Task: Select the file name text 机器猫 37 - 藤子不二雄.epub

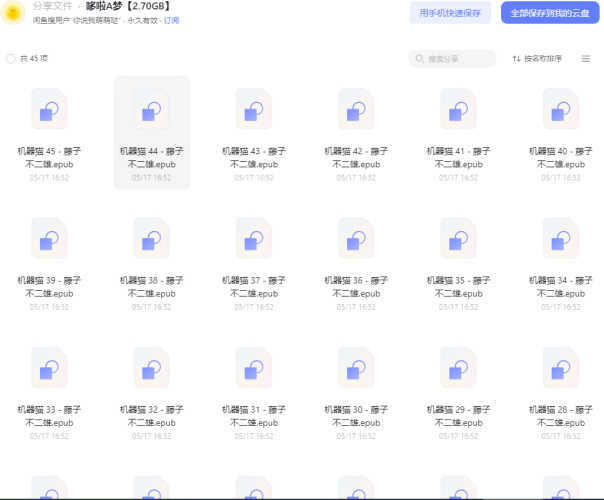Action: [x=254, y=287]
